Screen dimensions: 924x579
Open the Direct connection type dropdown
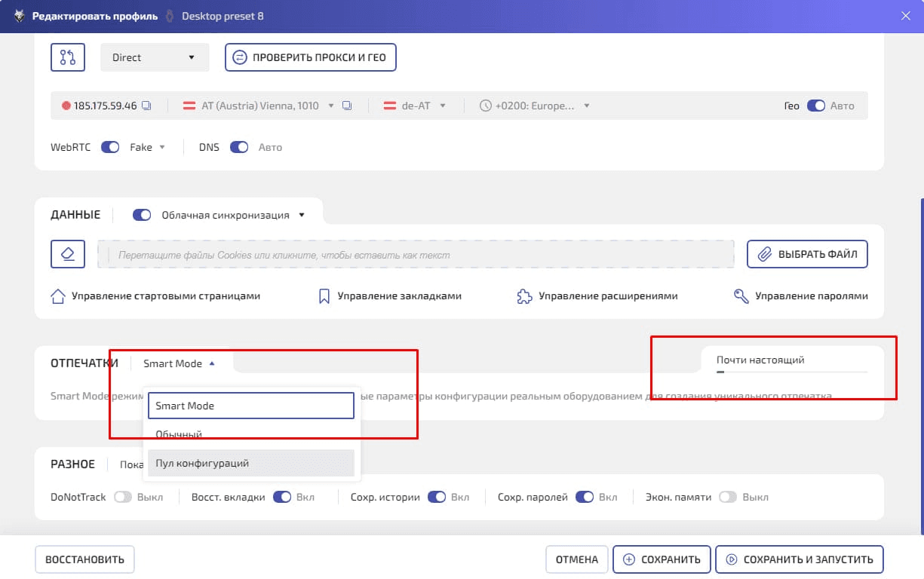click(155, 57)
